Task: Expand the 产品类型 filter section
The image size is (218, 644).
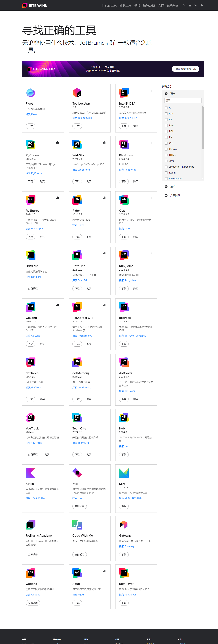Action: (x=166, y=195)
